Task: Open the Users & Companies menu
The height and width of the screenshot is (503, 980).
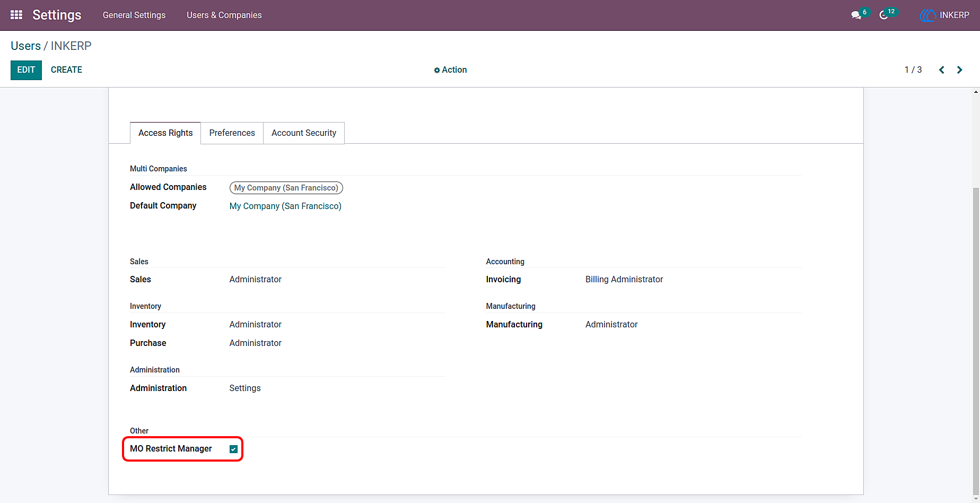Action: 224,15
